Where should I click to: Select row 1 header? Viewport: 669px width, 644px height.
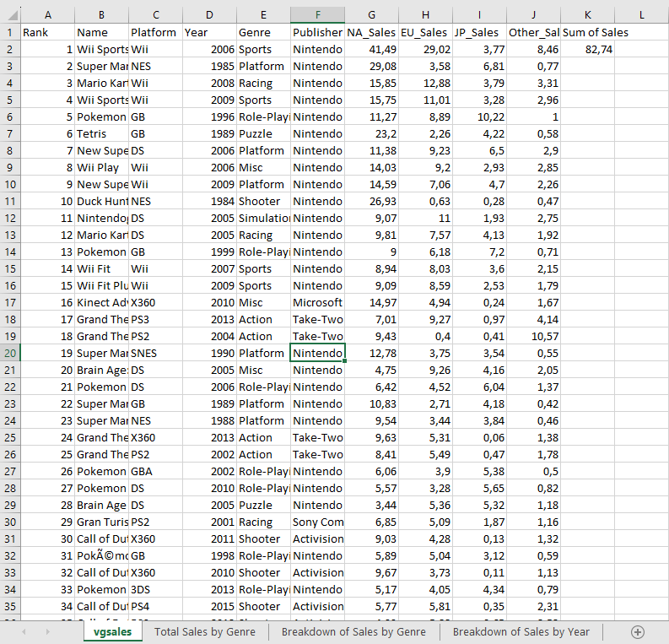pyautogui.click(x=10, y=32)
